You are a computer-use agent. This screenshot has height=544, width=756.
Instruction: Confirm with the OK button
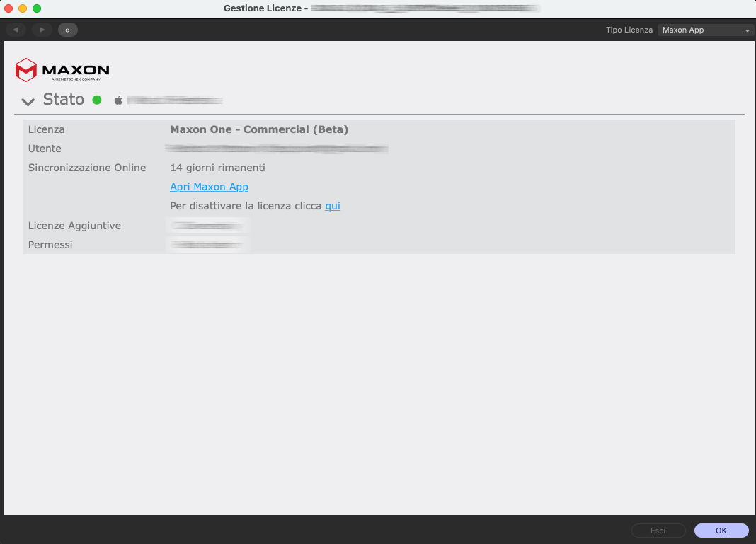point(721,531)
